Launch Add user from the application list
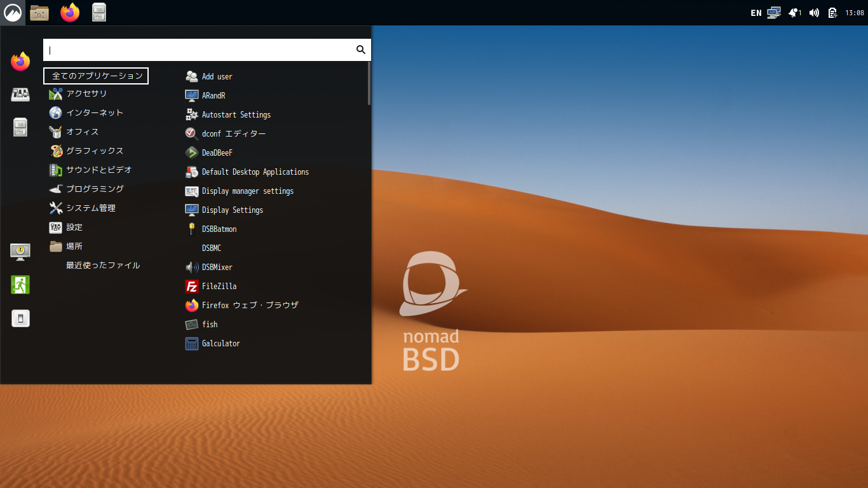Image resolution: width=868 pixels, height=488 pixels. (209, 76)
